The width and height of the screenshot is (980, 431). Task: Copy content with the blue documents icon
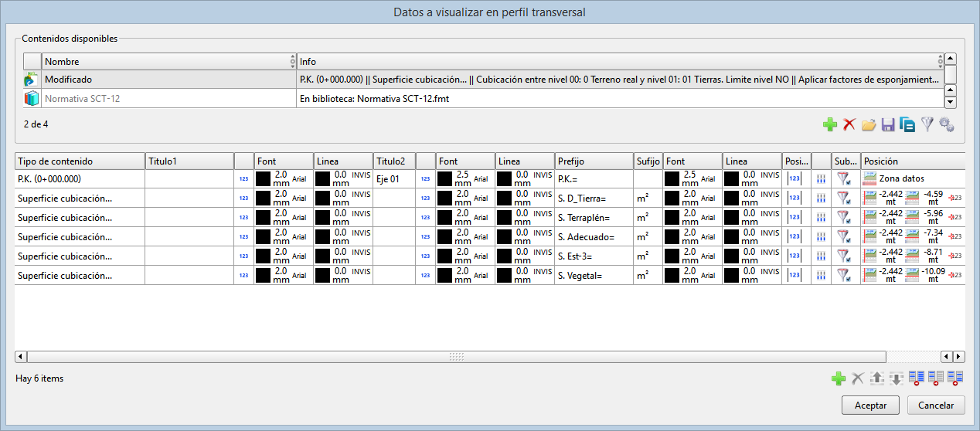point(907,124)
